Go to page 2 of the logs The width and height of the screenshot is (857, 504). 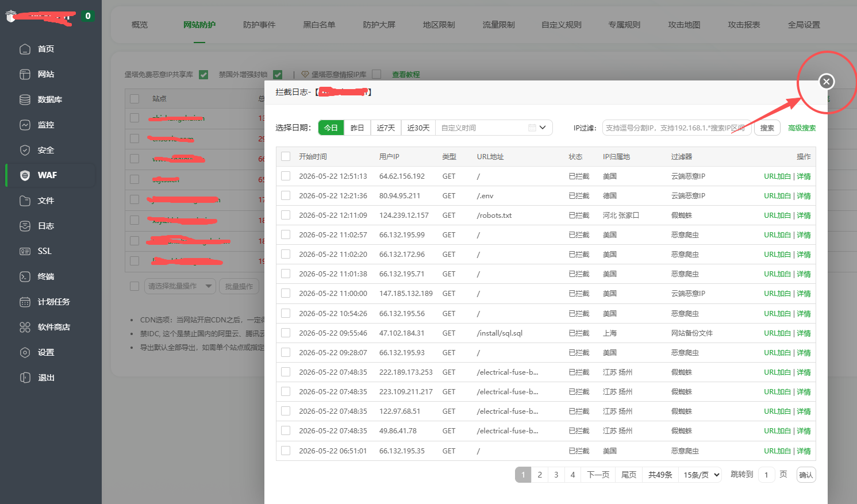pos(540,475)
